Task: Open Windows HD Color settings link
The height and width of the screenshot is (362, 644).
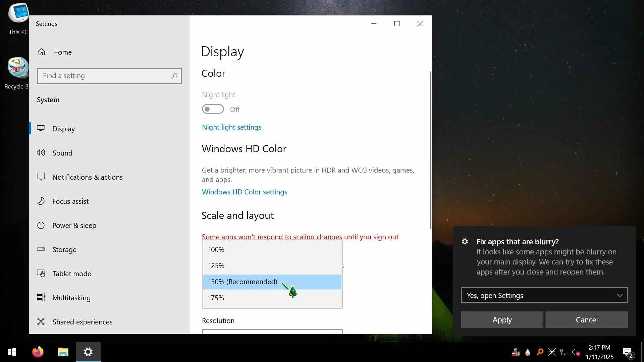Action: pyautogui.click(x=245, y=192)
